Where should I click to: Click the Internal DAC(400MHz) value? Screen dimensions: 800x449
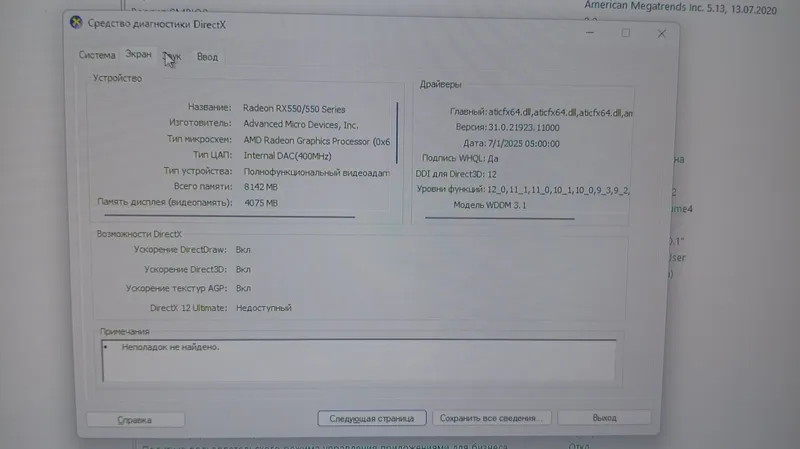pyautogui.click(x=287, y=156)
